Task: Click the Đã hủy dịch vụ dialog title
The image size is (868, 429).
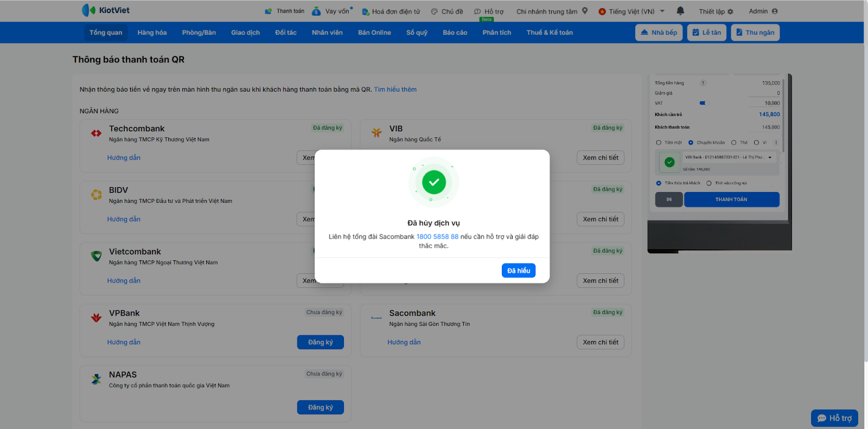Action: [433, 223]
